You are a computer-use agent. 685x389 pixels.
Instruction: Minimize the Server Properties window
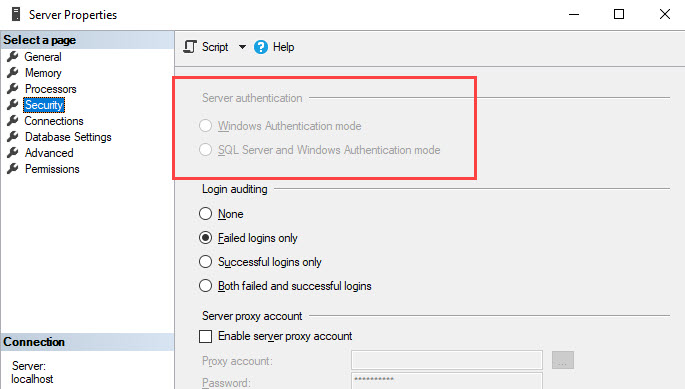pyautogui.click(x=574, y=14)
